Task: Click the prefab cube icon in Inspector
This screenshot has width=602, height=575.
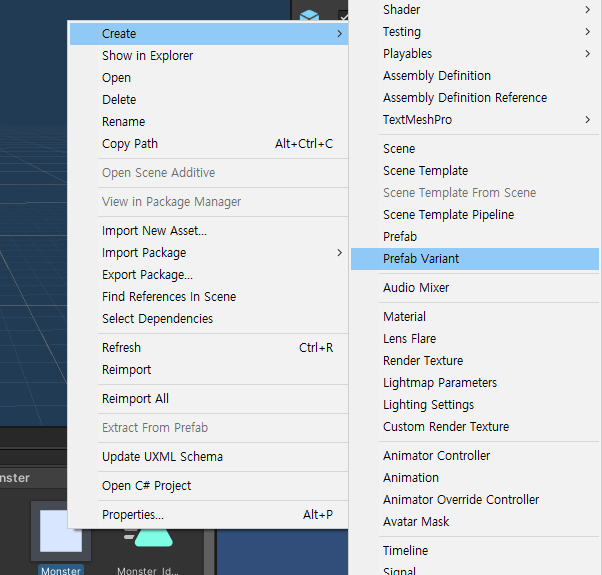Action: click(x=309, y=15)
